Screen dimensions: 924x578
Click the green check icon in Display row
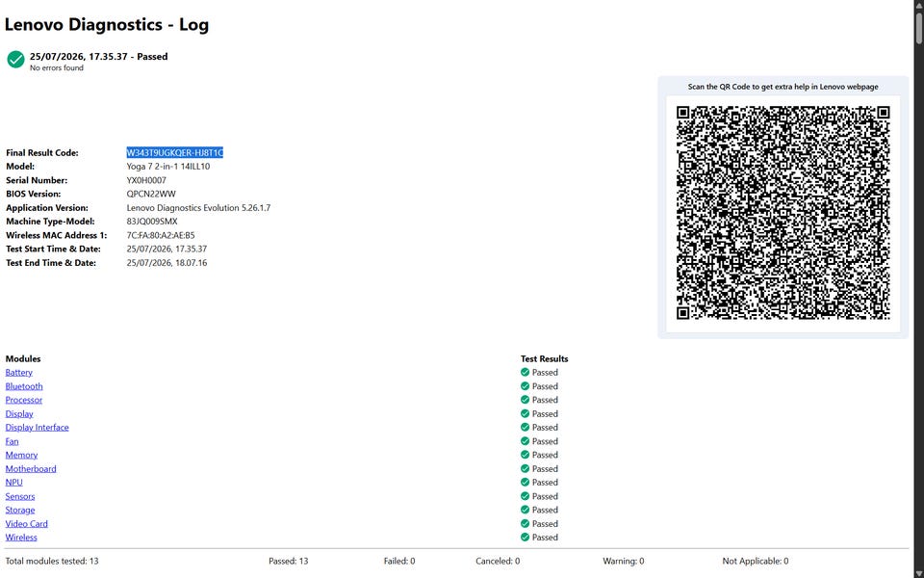pyautogui.click(x=526, y=413)
